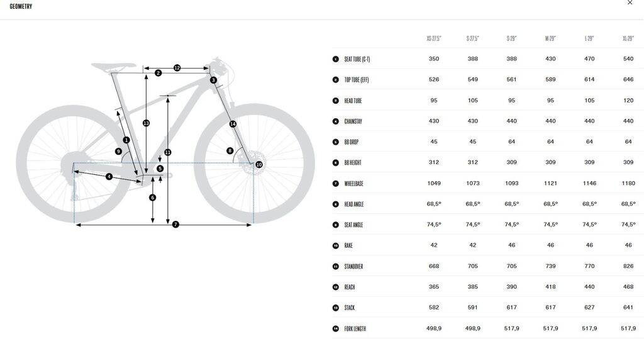Select marker 3 at the diagram's head tube

(213, 80)
